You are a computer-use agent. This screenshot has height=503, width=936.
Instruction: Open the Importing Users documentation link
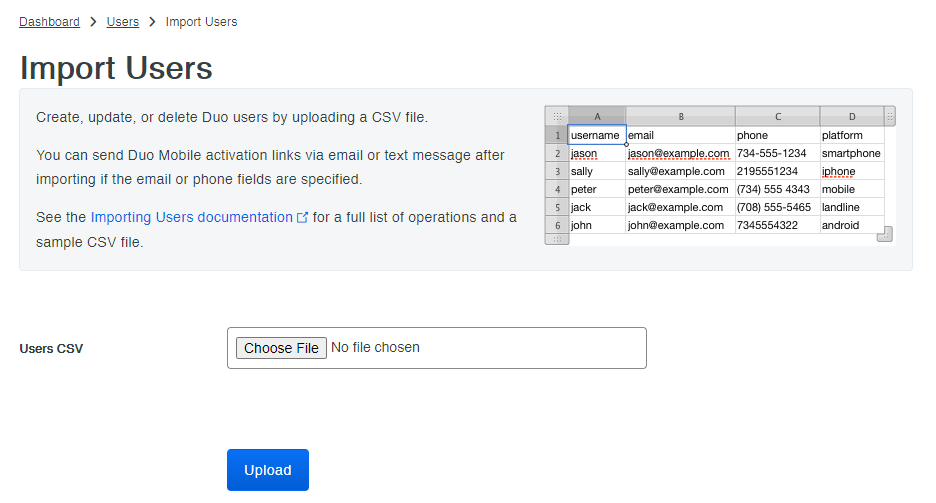click(x=191, y=217)
